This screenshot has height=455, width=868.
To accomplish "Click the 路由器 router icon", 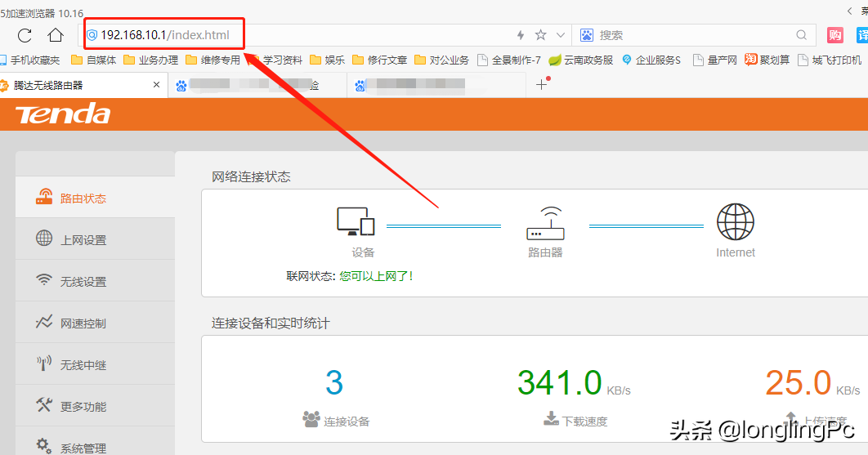I will click(x=545, y=223).
